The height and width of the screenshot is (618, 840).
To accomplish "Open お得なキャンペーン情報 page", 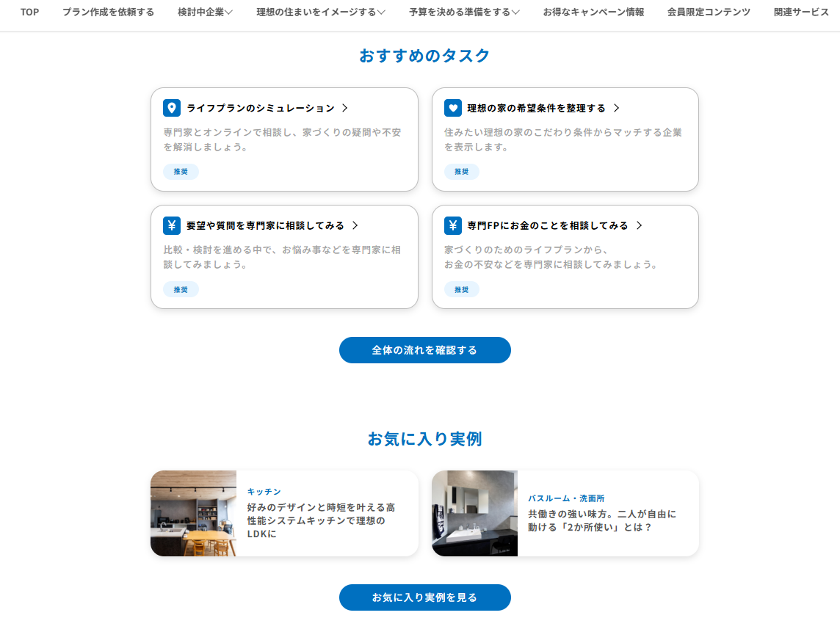I will pyautogui.click(x=593, y=12).
